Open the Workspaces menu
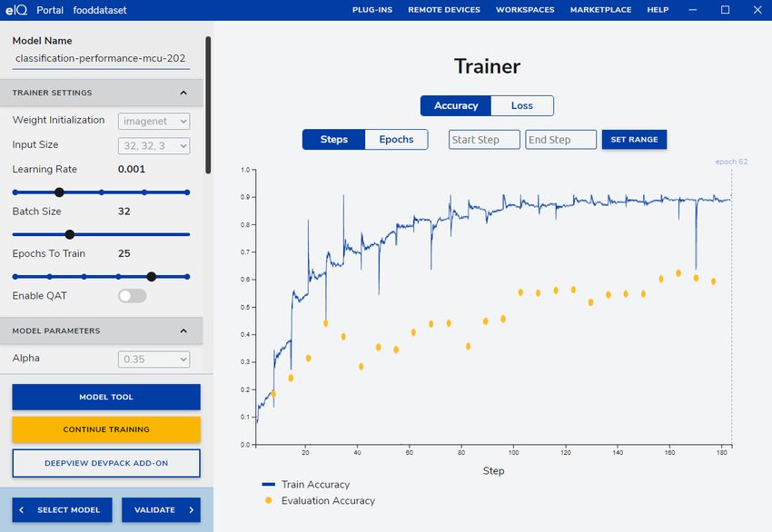Screen dimensions: 772x532 click(525, 10)
